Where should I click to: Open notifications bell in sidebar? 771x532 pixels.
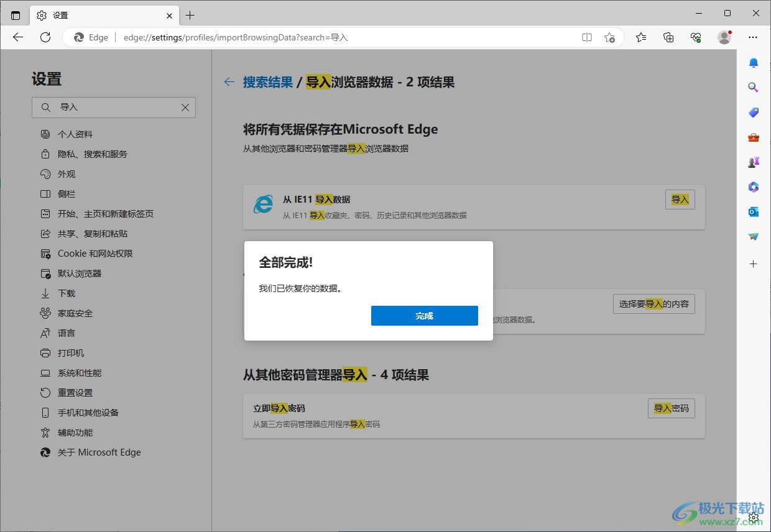pyautogui.click(x=754, y=63)
